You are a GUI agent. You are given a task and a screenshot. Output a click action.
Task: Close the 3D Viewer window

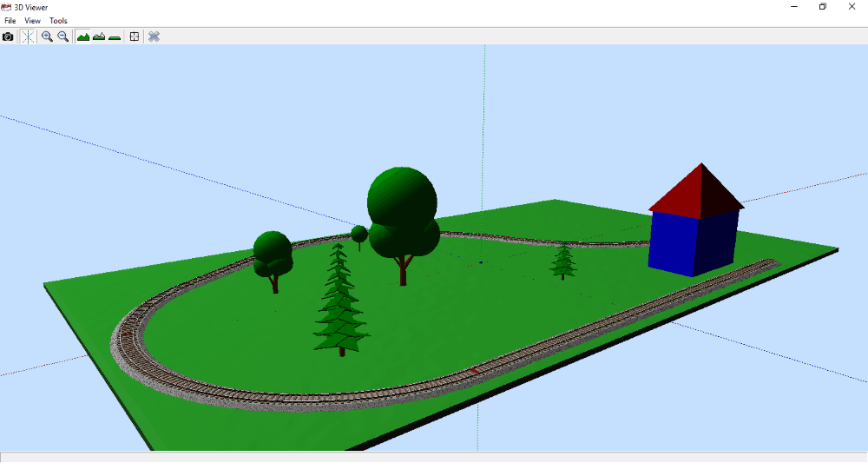coord(852,7)
